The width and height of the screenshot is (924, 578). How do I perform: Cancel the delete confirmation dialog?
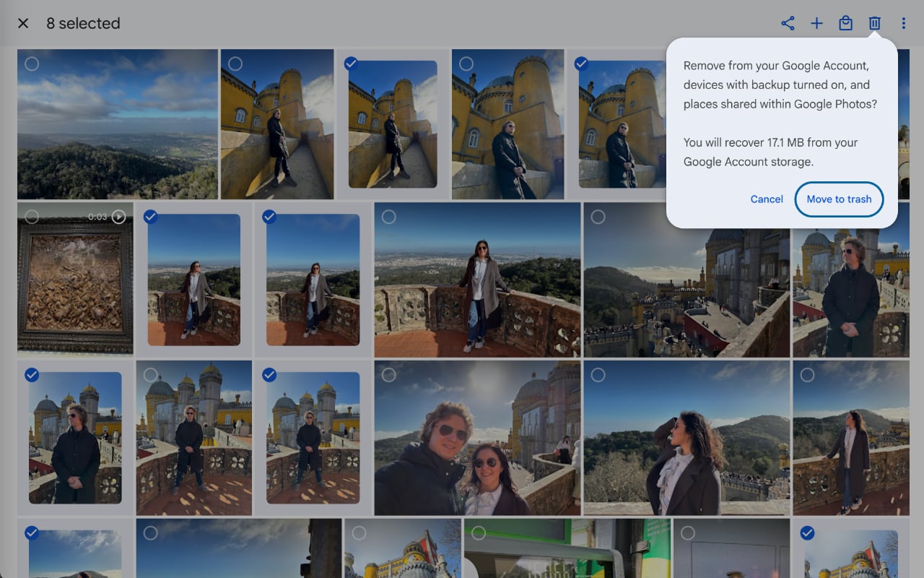pyautogui.click(x=767, y=199)
